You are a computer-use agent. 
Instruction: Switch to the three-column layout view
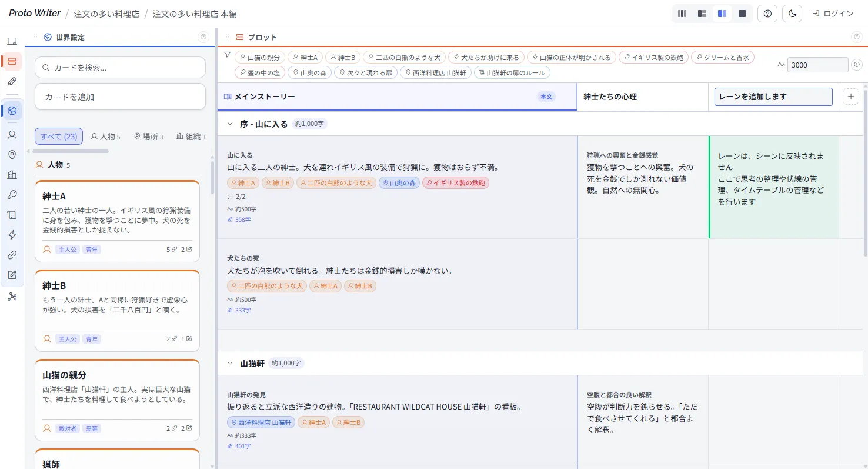(x=682, y=13)
